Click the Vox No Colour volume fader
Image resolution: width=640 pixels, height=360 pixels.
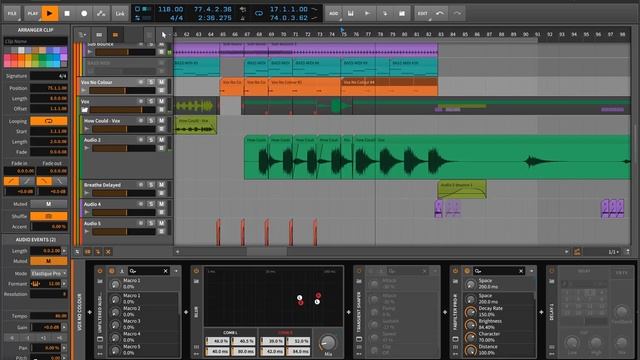point(122,91)
